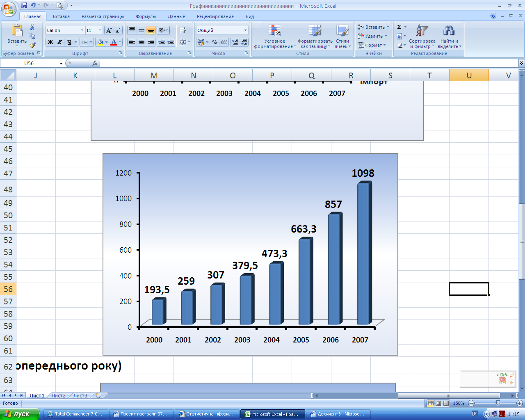Image resolution: width=525 pixels, height=420 pixels.
Task: Click the Paste clipboard icon
Action: [17, 31]
